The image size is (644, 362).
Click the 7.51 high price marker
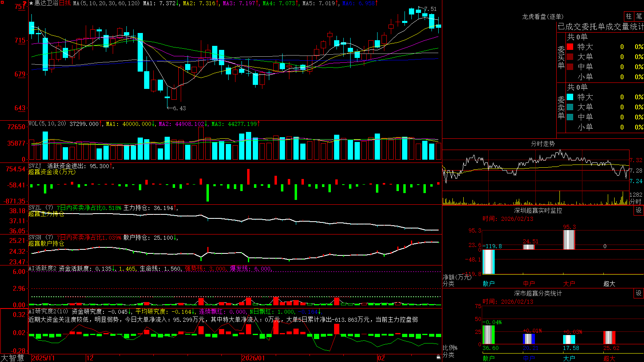430,9
